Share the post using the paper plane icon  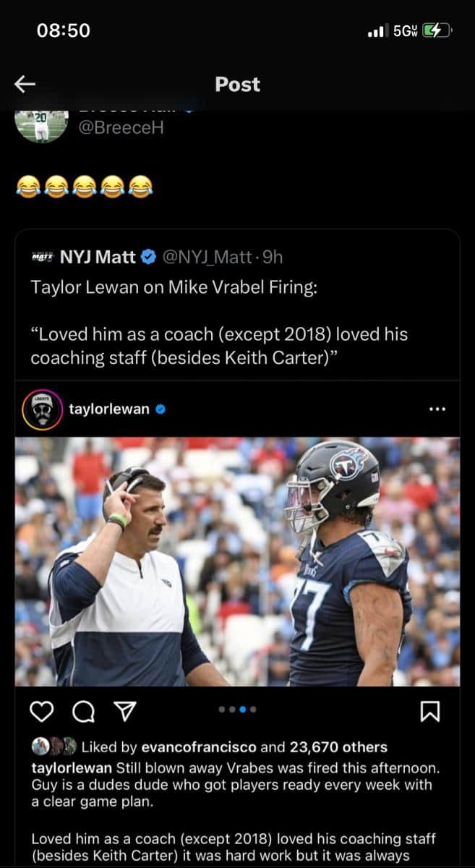pos(124,712)
